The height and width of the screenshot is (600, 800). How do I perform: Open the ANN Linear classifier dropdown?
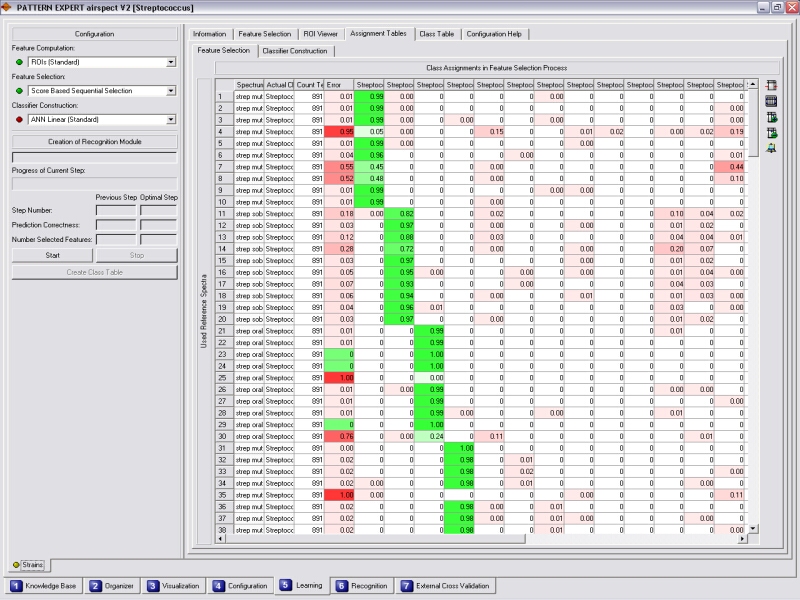click(171, 119)
